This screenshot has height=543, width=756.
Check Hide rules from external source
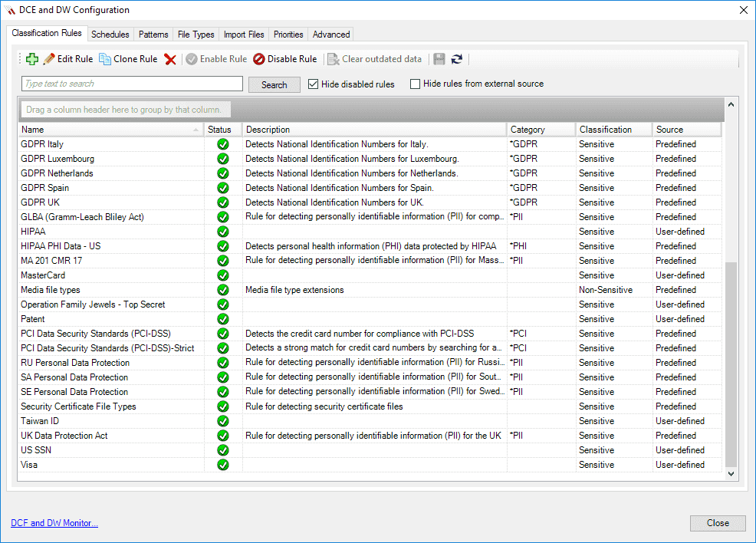(x=415, y=84)
